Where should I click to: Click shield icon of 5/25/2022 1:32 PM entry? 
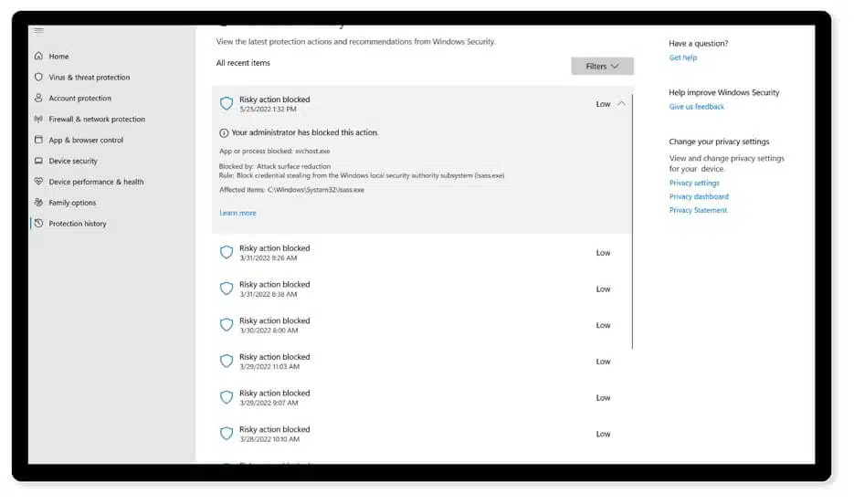pyautogui.click(x=227, y=103)
